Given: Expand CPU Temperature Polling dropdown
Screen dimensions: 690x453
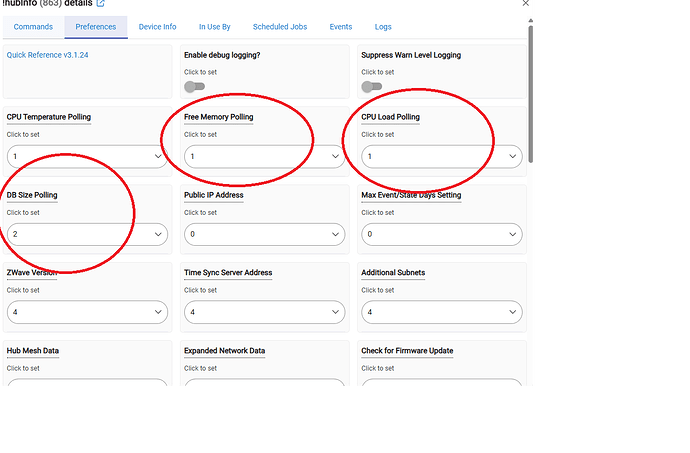Looking at the screenshot, I should pyautogui.click(x=87, y=156).
